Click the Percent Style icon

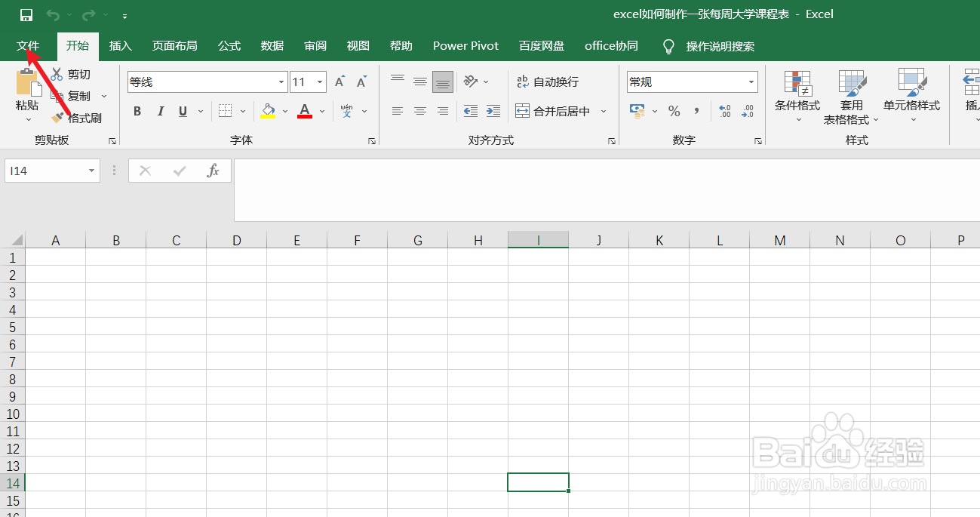point(674,111)
